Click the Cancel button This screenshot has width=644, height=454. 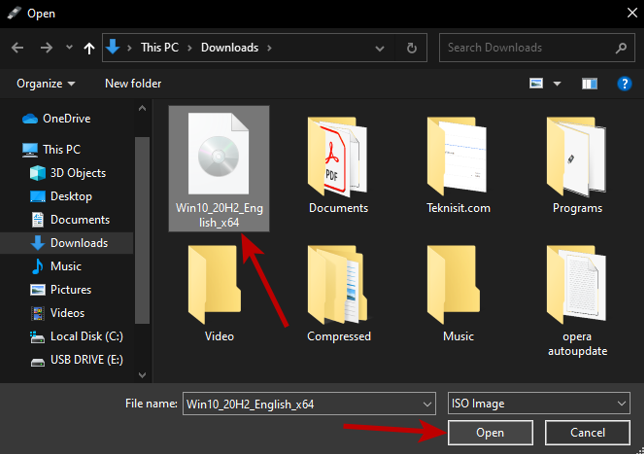pyautogui.click(x=587, y=433)
